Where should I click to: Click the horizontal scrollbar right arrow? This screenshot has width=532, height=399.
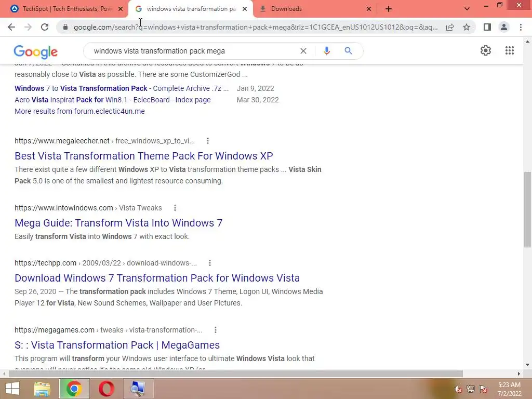coord(519,374)
